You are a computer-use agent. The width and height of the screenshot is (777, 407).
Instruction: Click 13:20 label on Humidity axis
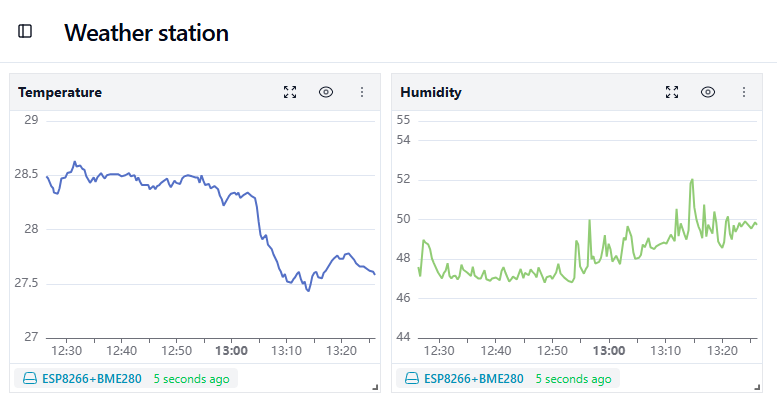[x=722, y=351]
